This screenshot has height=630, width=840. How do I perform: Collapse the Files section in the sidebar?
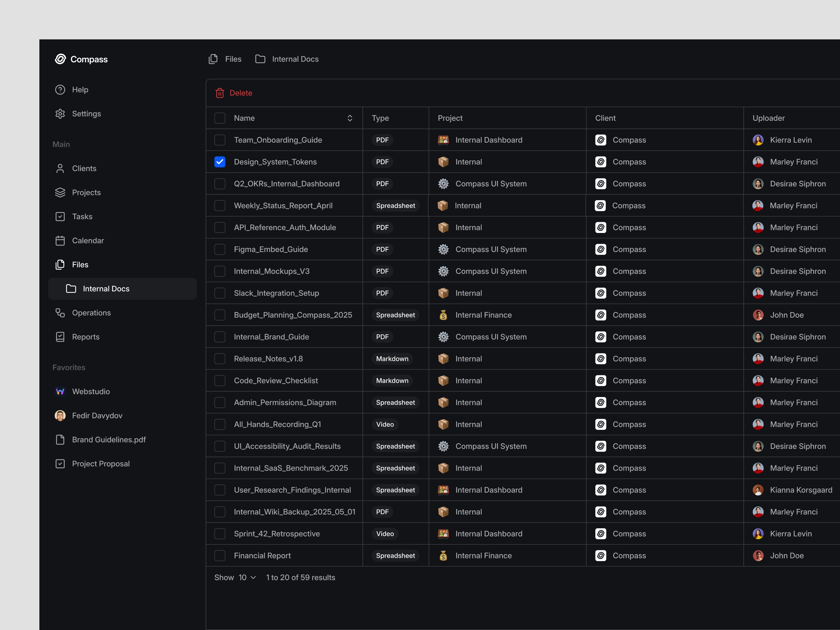80,265
